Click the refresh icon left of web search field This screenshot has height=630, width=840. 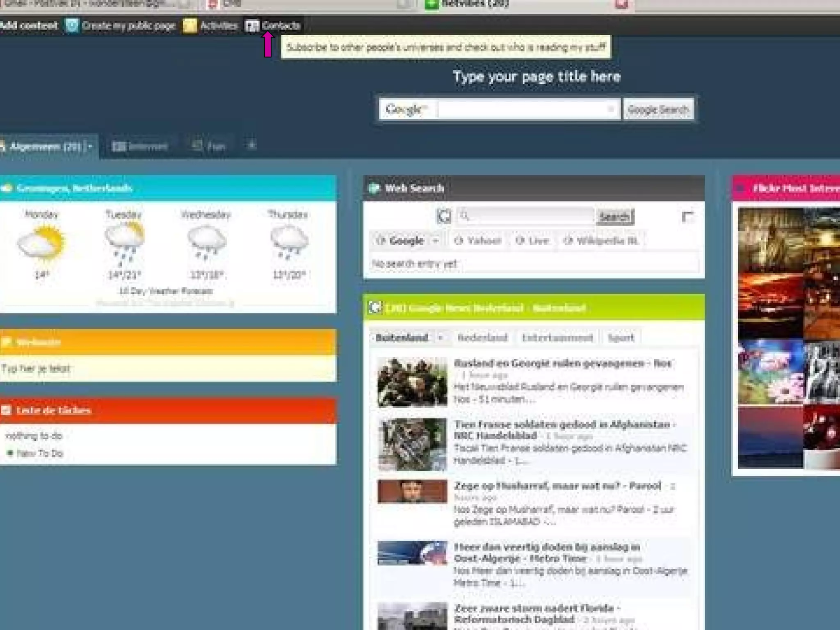(444, 216)
